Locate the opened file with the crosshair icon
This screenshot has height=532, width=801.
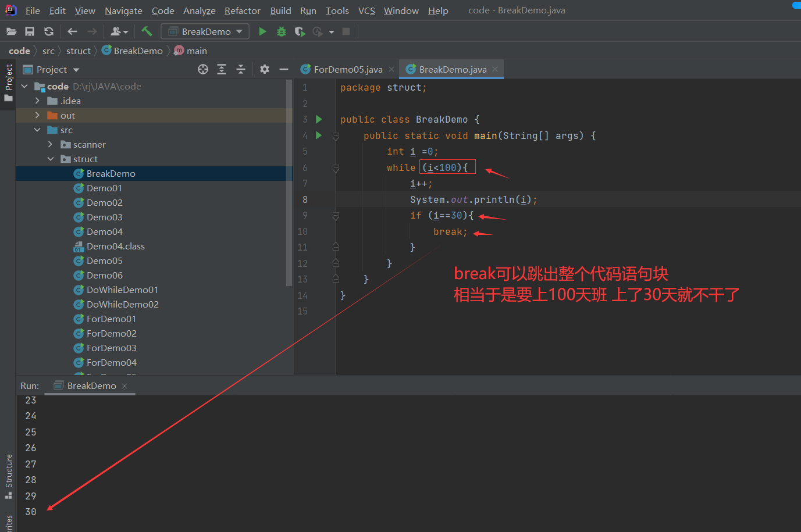(203, 69)
